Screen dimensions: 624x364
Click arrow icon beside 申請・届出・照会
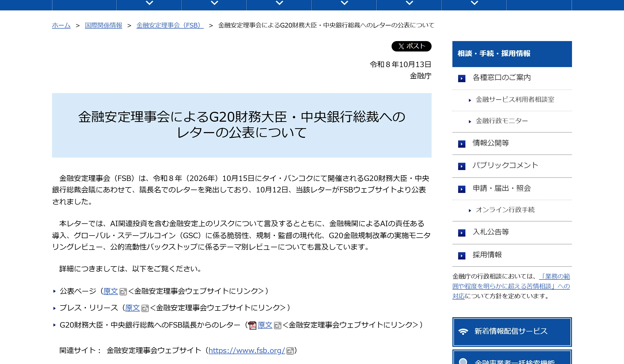coord(462,189)
